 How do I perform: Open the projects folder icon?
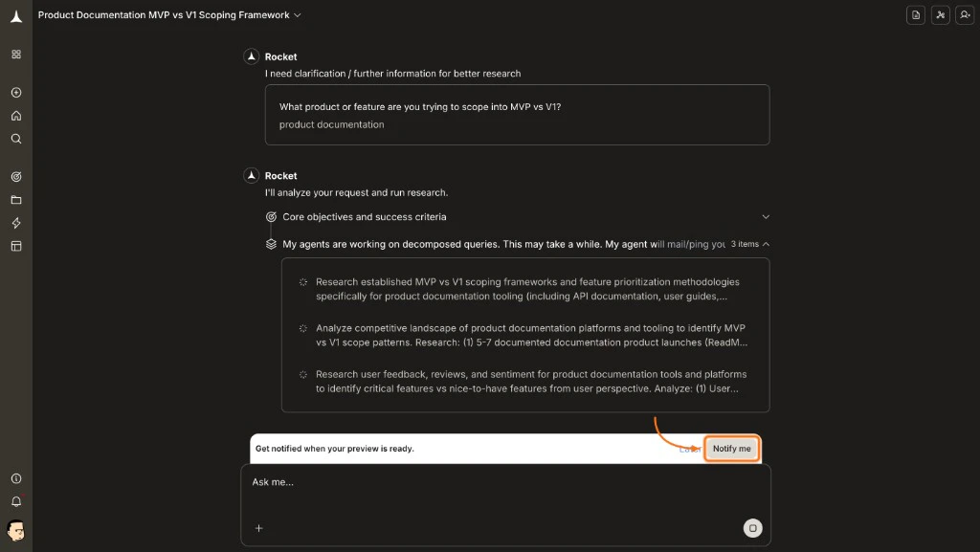(15, 199)
